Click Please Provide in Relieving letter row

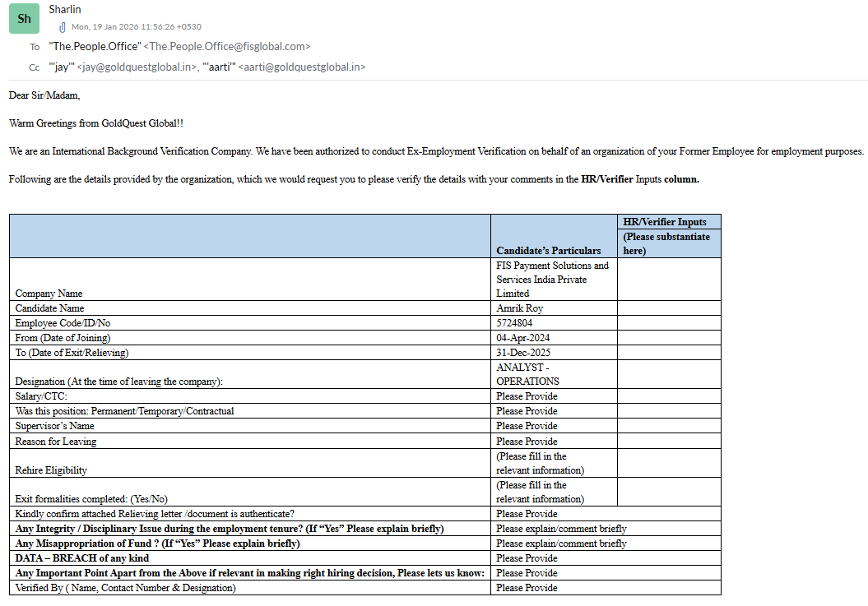(527, 514)
